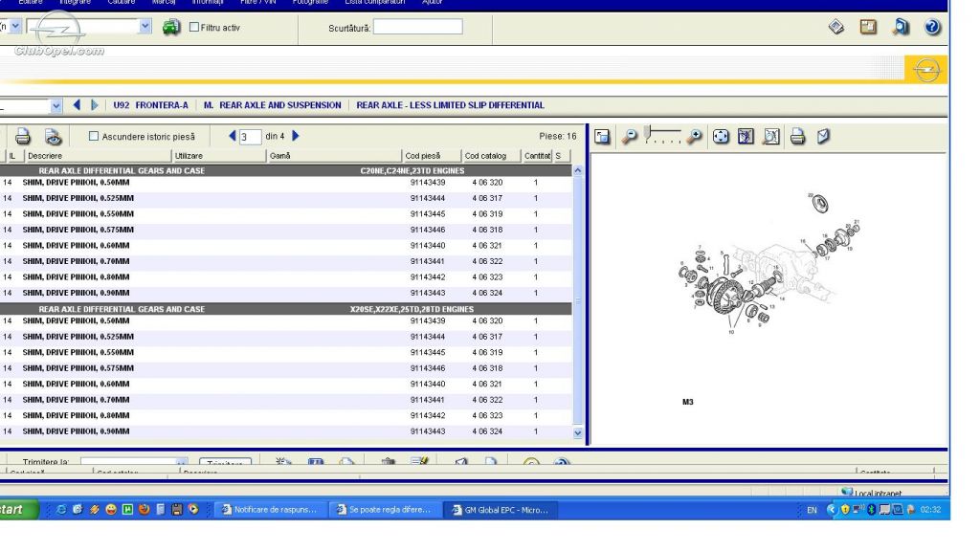The width and height of the screenshot is (980, 551).
Task: Click the taskbar clock showing 02:32
Action: tap(930, 510)
